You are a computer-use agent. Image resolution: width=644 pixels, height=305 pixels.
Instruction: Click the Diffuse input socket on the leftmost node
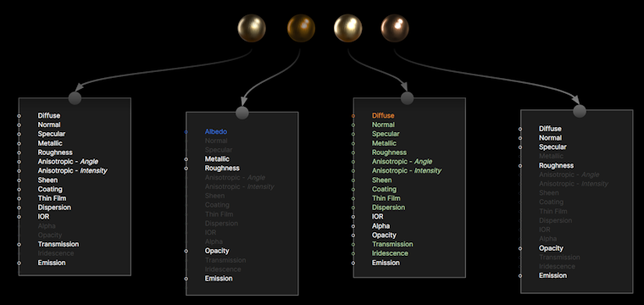click(19, 116)
